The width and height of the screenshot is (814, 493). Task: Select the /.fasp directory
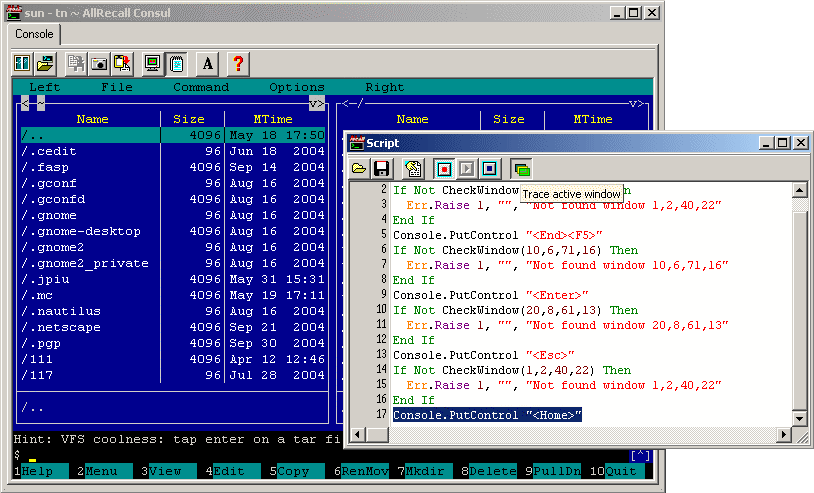point(173,167)
